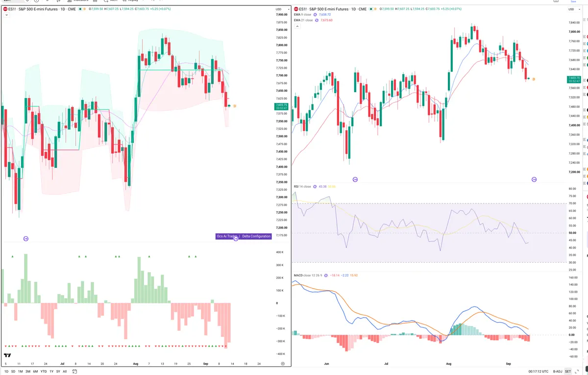Click purple icon next to EMA 9 close
Screen dimensions: 588x375
(315, 15)
